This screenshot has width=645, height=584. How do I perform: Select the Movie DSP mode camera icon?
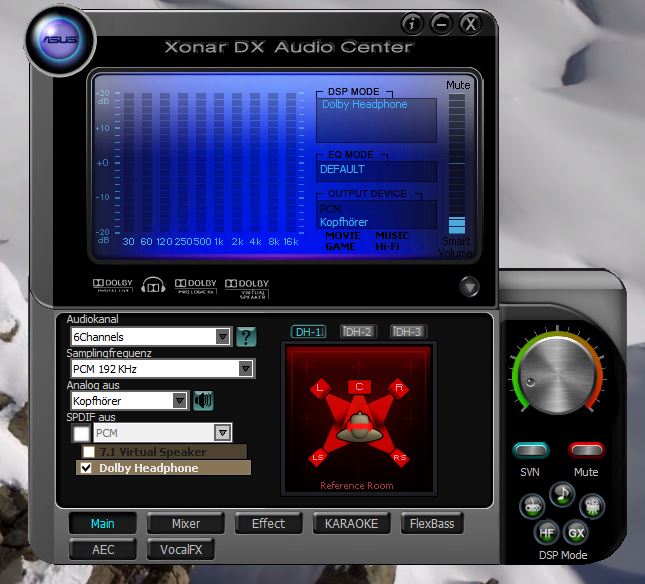(x=592, y=506)
